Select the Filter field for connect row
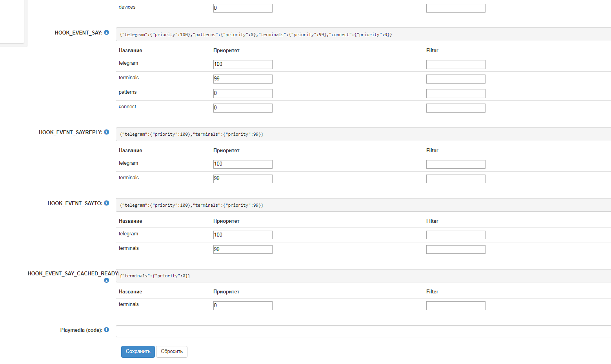 (x=455, y=108)
